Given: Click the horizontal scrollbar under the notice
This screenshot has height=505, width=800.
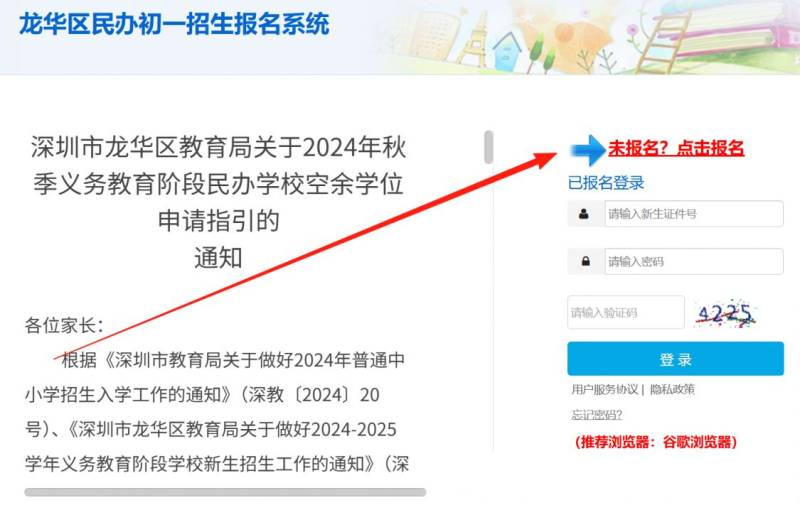Looking at the screenshot, I should click(225, 492).
